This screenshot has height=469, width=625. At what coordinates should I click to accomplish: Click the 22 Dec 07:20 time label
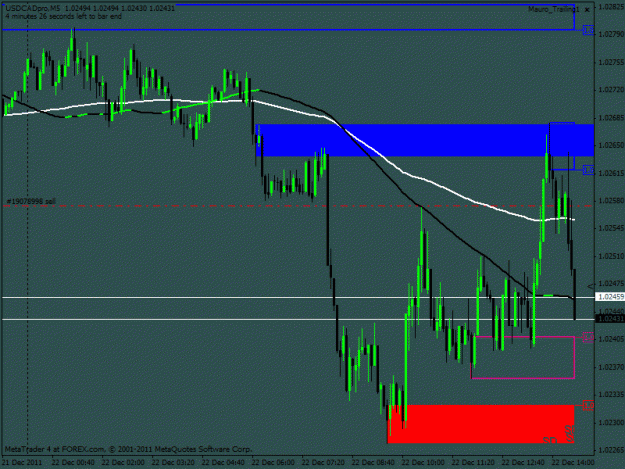[323, 463]
